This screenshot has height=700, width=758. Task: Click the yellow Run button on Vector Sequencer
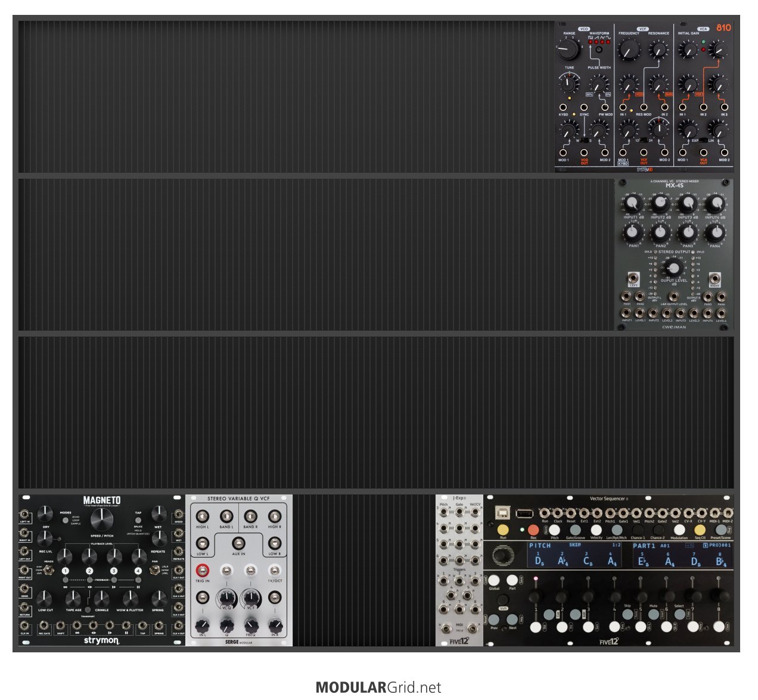503,530
